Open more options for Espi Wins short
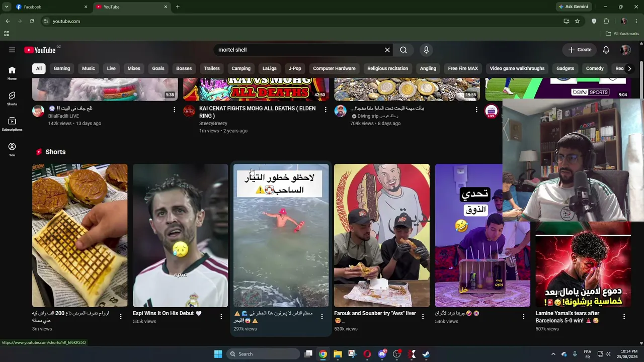The width and height of the screenshot is (644, 362). click(x=221, y=316)
